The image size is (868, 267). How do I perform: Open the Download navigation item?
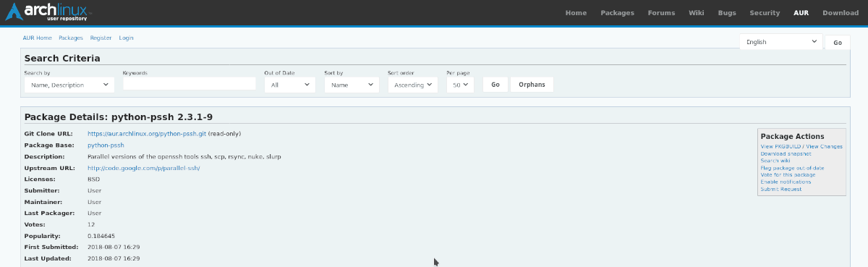click(841, 13)
